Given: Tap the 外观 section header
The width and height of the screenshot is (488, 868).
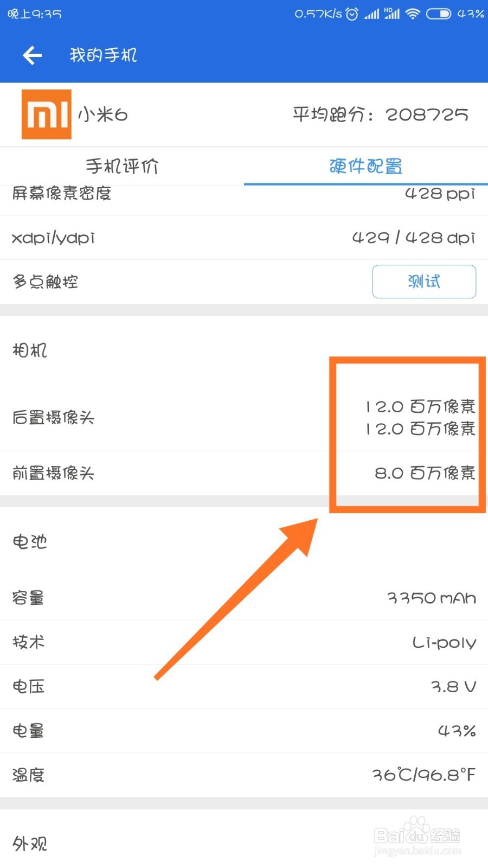Looking at the screenshot, I should [x=30, y=844].
